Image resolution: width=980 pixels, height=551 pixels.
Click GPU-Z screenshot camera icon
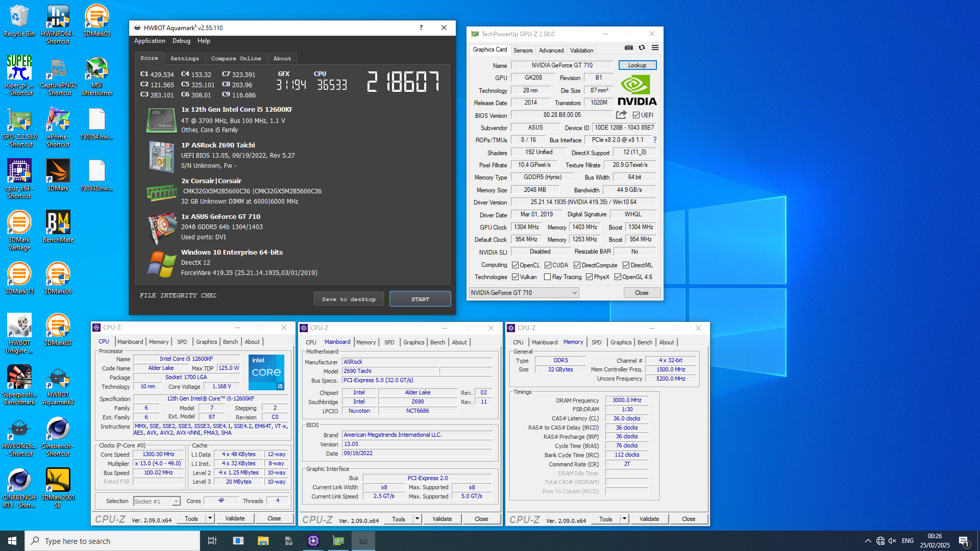tap(629, 47)
